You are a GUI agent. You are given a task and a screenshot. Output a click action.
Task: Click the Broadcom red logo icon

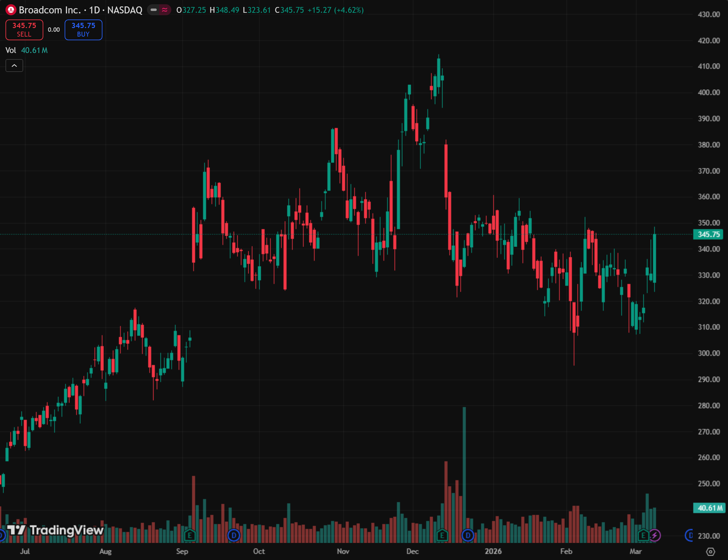click(11, 10)
